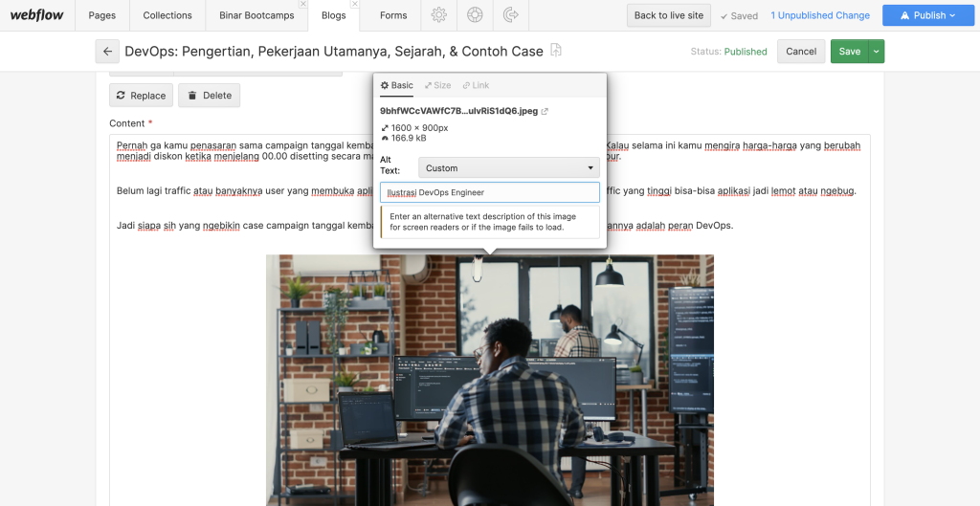
Task: Open the Pages tab
Action: [102, 15]
